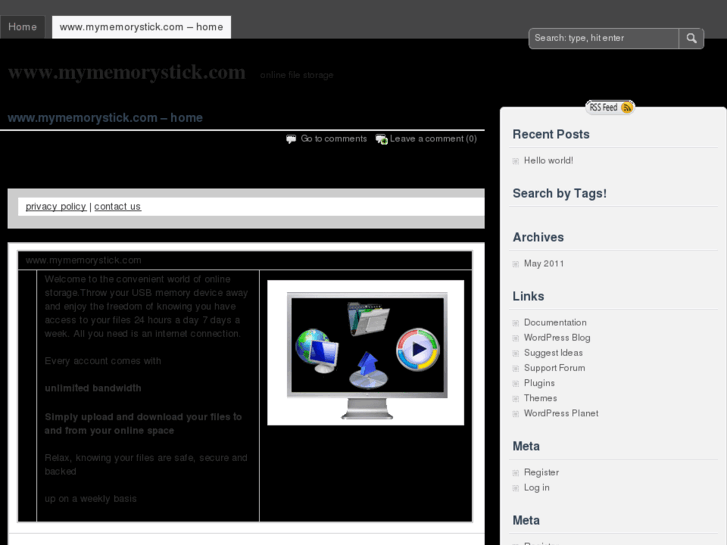Open the Home tab
The image size is (727, 545).
[22, 27]
